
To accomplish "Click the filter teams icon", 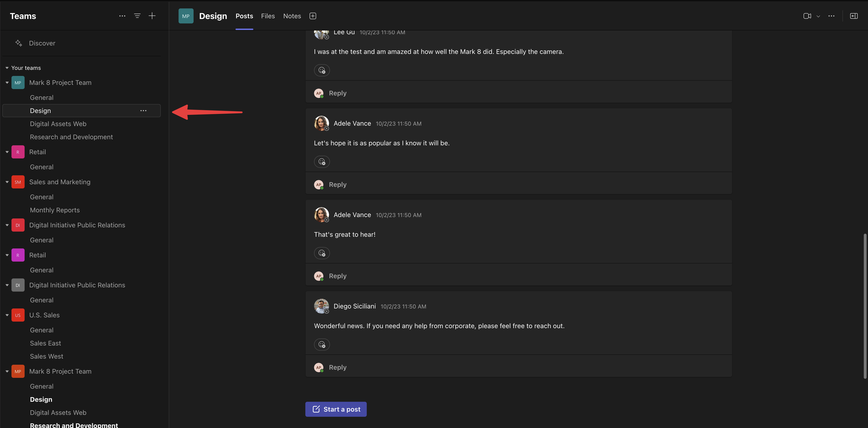I will (x=137, y=16).
